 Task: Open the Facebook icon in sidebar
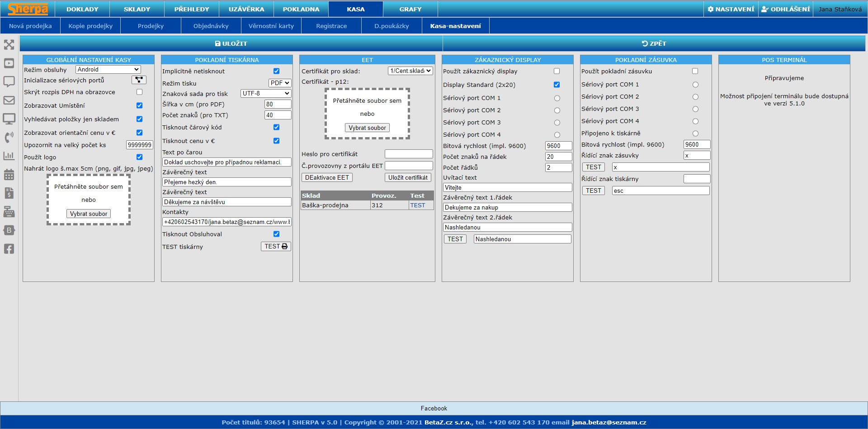(9, 249)
